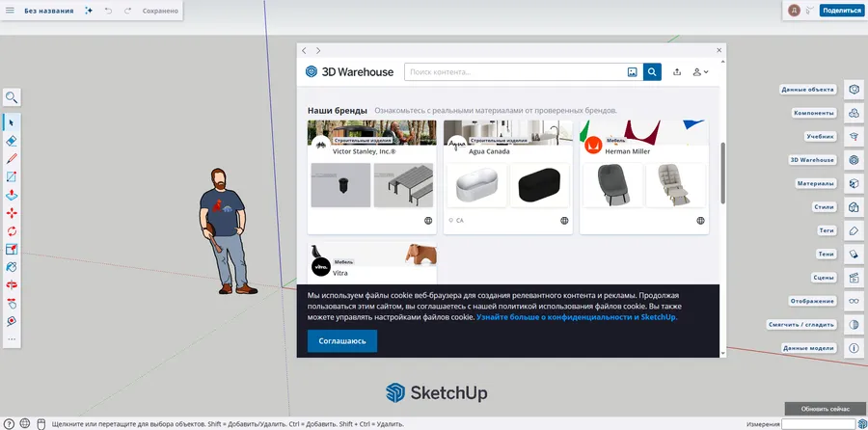Open the search tool magnifier in left toolbar
868x430 pixels.
12,98
